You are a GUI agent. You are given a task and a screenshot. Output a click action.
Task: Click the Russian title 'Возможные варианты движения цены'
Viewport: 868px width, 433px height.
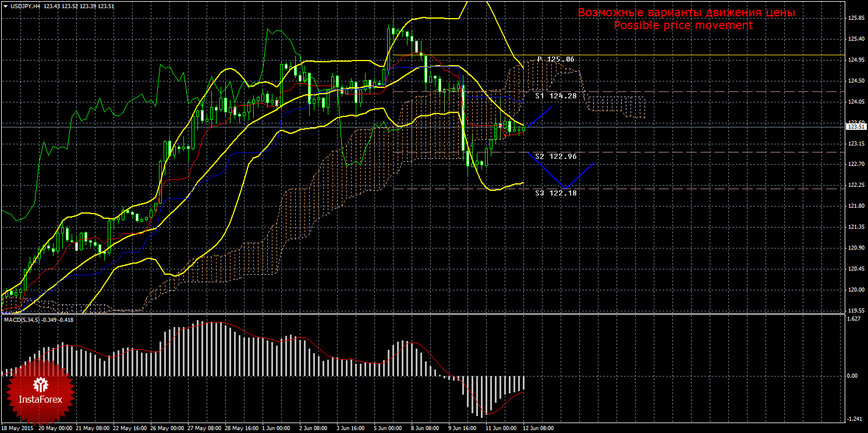coord(686,13)
